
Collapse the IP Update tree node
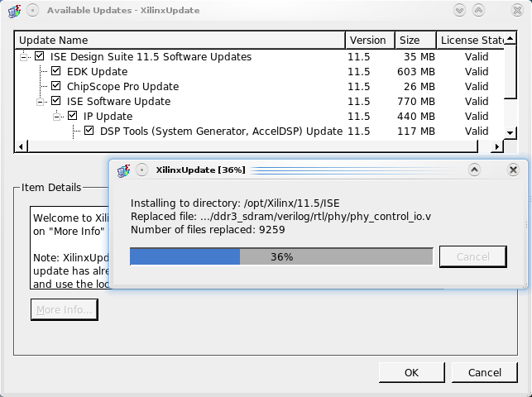coord(58,117)
